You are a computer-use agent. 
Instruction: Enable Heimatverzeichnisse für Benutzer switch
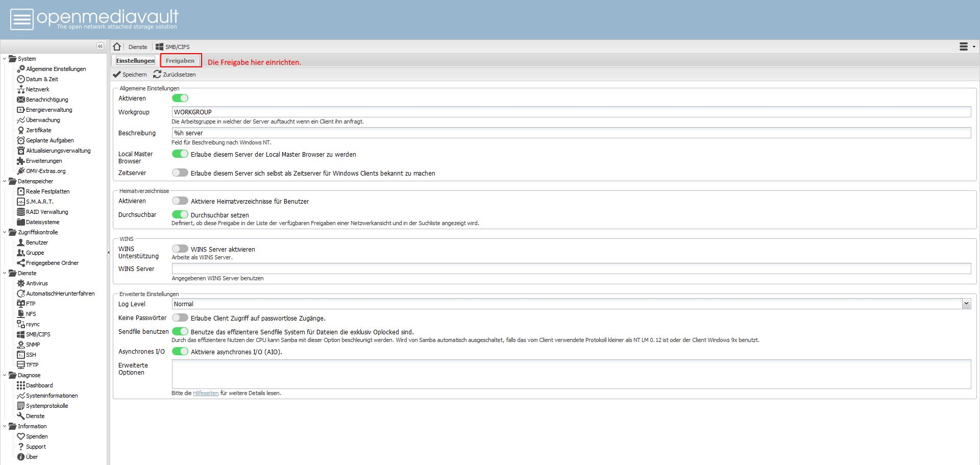(x=180, y=201)
